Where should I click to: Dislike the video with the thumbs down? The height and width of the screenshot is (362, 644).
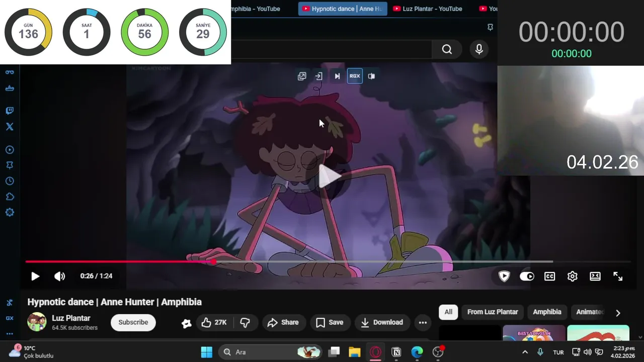246,322
